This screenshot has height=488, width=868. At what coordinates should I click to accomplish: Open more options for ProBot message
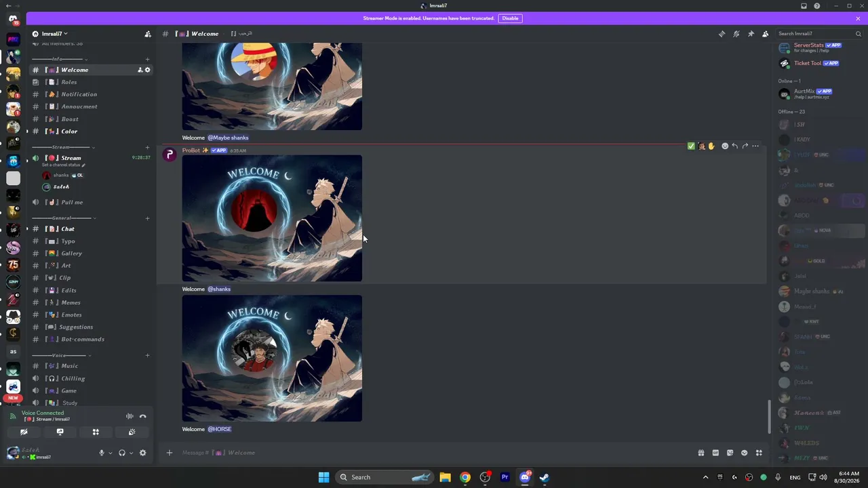(x=755, y=146)
